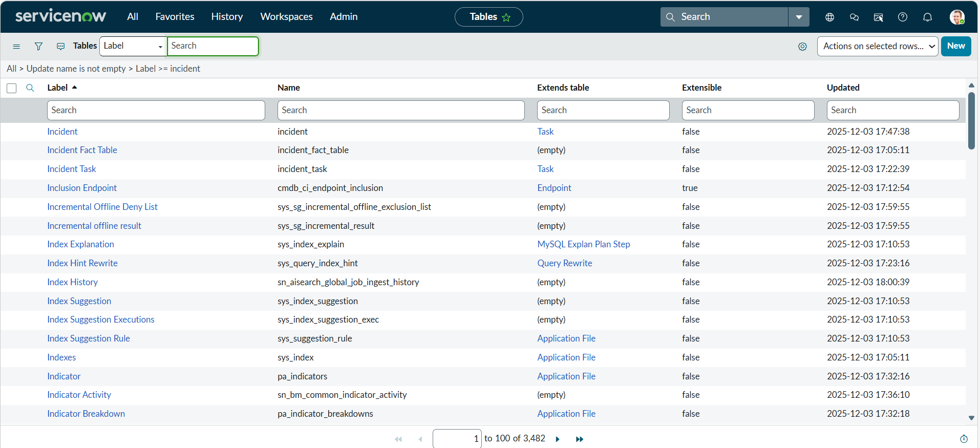Click the vertical list scrollbar thumb
Screen dimensions: 980x448
click(971, 120)
